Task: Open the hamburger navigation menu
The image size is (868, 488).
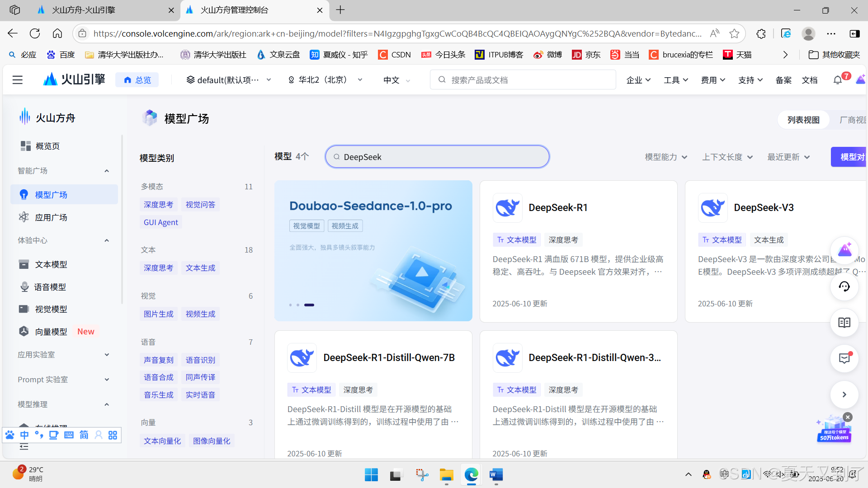Action: pos(17,80)
